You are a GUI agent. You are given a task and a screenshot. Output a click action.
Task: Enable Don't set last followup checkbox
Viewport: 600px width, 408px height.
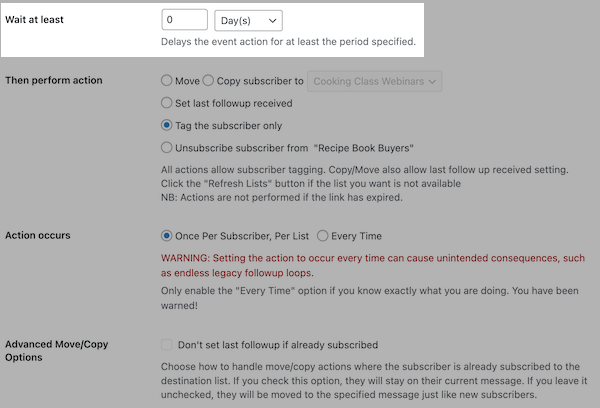point(167,345)
